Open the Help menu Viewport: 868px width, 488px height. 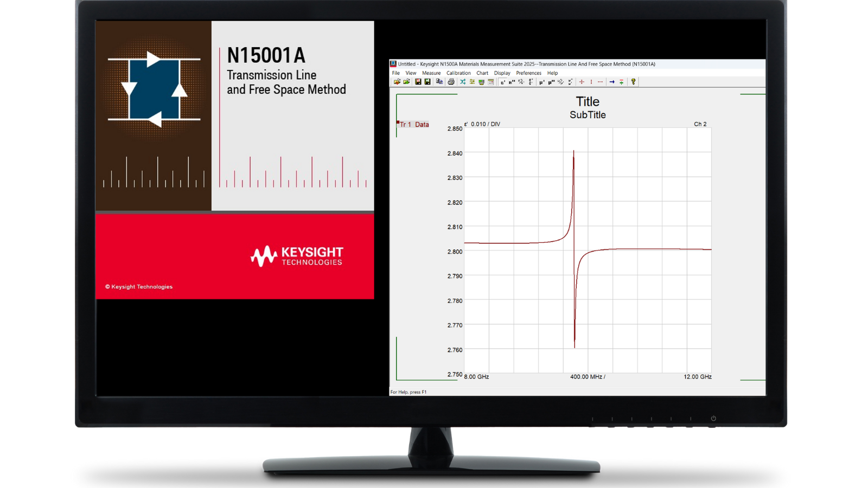[552, 73]
